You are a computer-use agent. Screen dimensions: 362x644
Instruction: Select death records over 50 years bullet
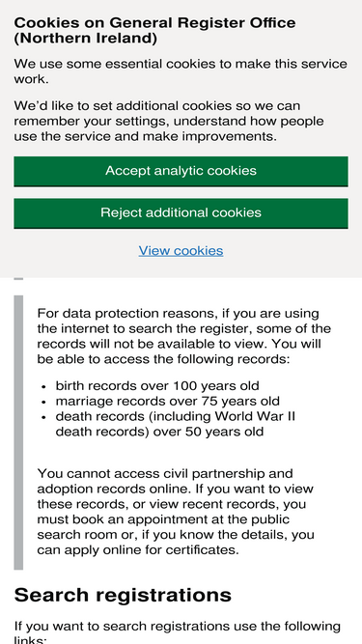pos(176,424)
